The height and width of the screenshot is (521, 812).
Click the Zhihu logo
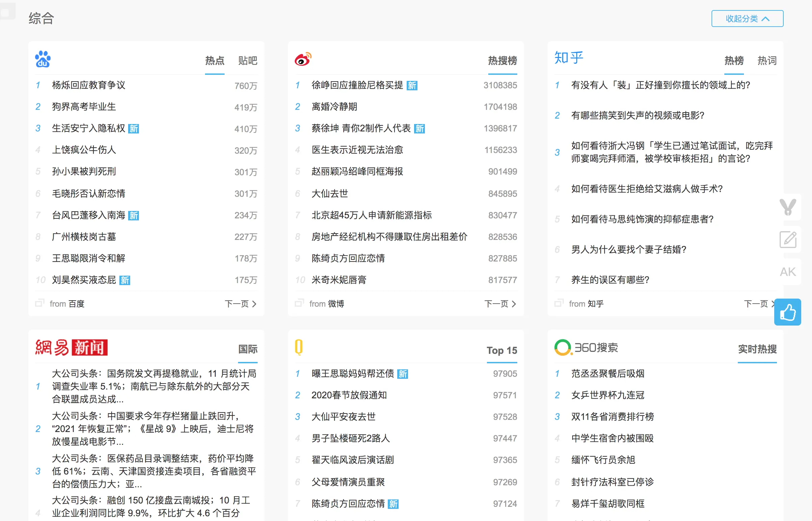569,58
